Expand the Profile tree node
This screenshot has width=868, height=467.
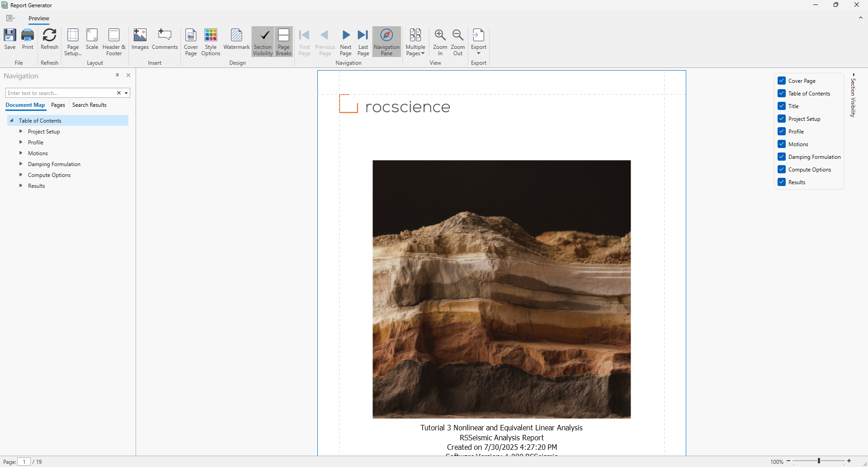point(21,142)
